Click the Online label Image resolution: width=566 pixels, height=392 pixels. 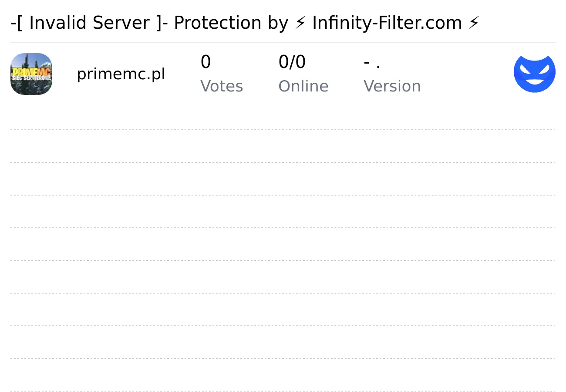[x=303, y=86]
